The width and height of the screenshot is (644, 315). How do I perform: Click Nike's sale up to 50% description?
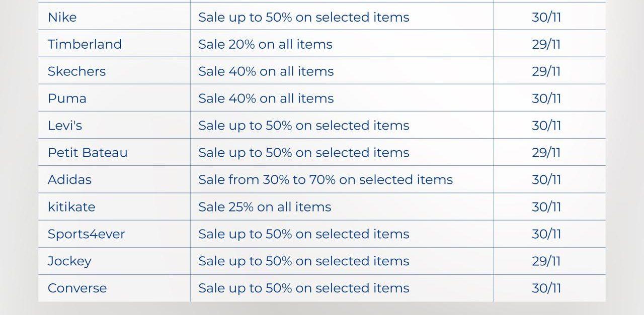(303, 17)
